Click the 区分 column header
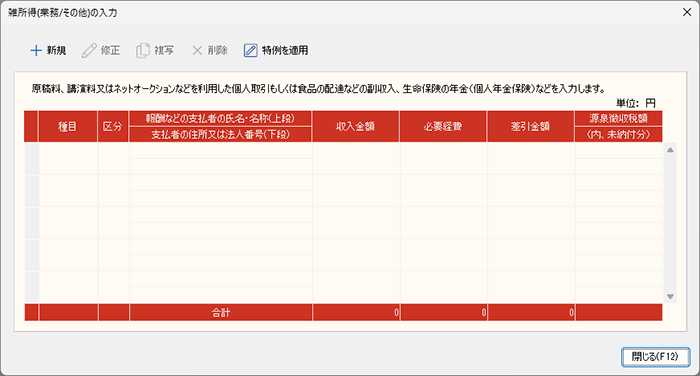 click(x=113, y=126)
